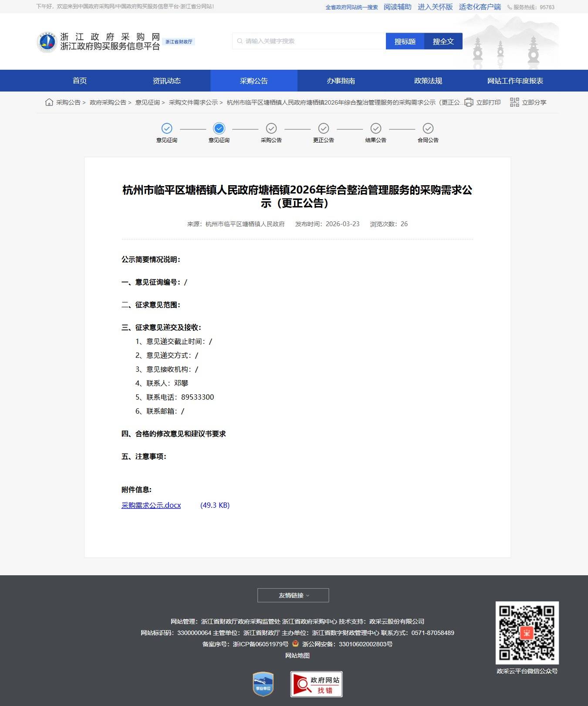Click the printer icon for 立即打印
588x706 pixels.
tap(469, 102)
